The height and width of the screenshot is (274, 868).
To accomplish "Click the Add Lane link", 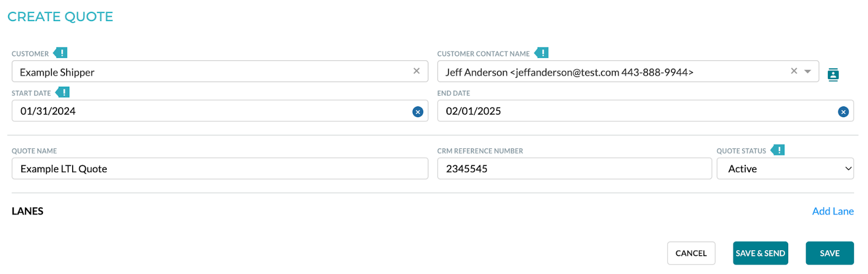I will coord(832,211).
